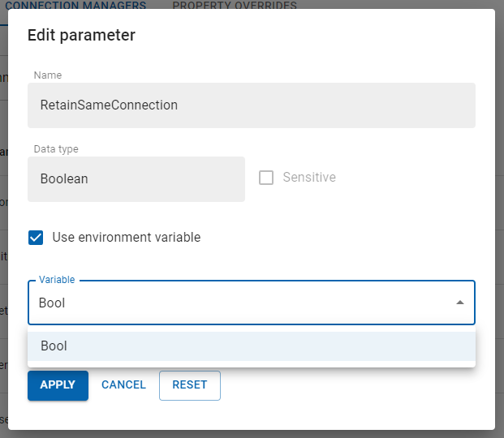Click the Variable combo box showing Bool
The width and height of the screenshot is (504, 438).
pyautogui.click(x=243, y=303)
